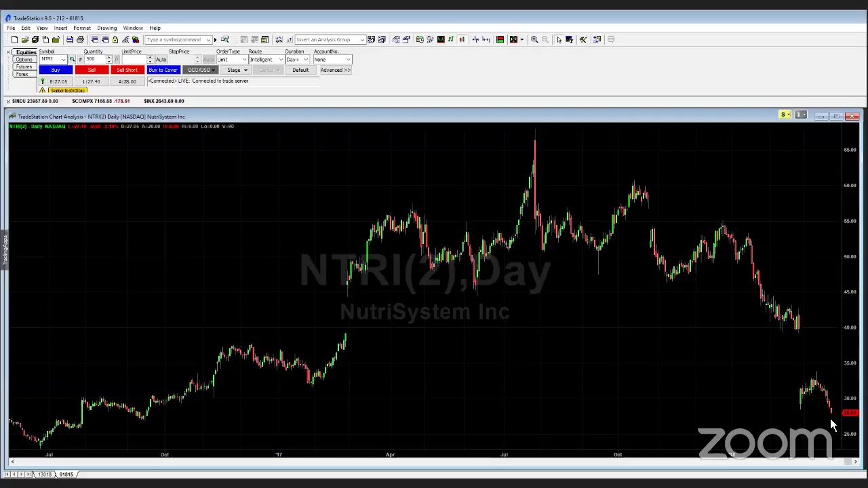Click the Buy to Cover button
This screenshot has width=868, height=488.
[163, 70]
